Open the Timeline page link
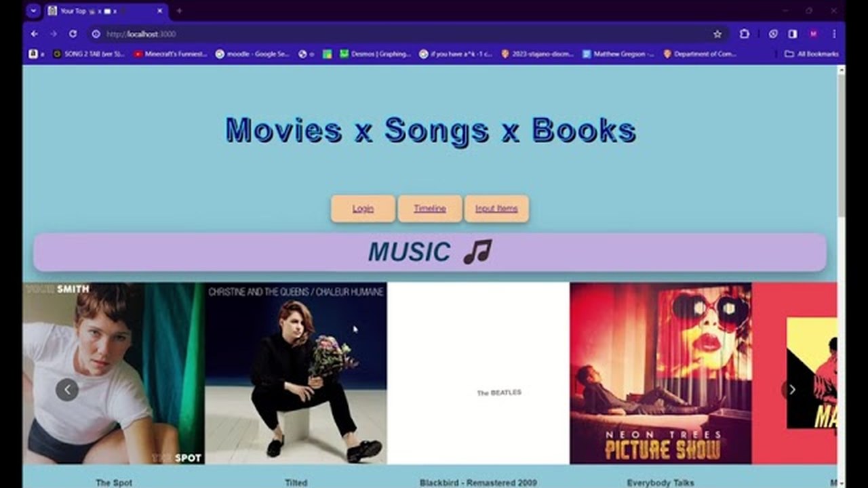This screenshot has height=488, width=868. tap(430, 209)
